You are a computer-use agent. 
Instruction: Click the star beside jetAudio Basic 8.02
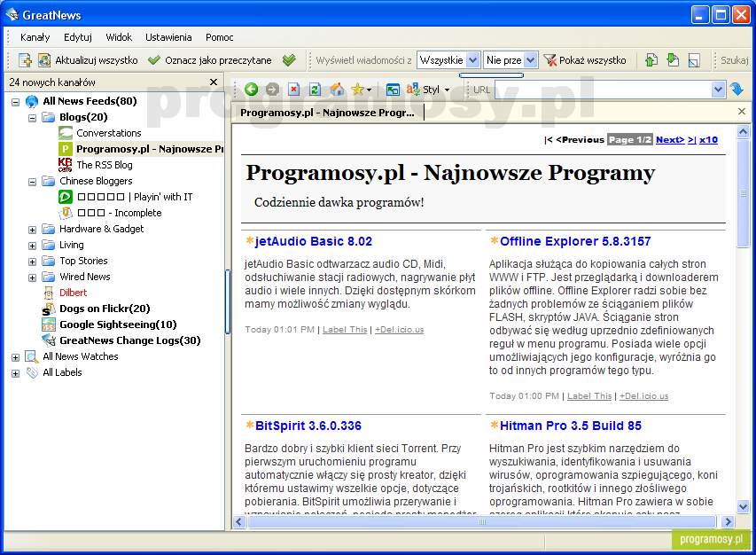coord(249,240)
